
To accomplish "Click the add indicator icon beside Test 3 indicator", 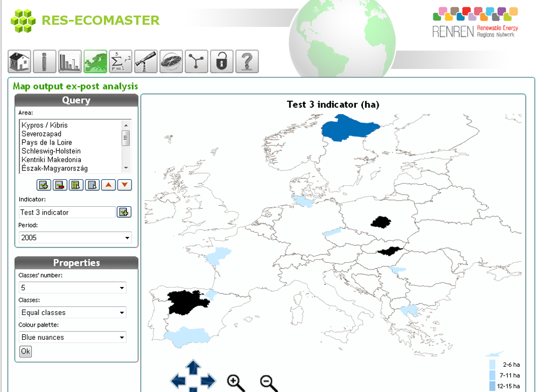I will (x=124, y=212).
